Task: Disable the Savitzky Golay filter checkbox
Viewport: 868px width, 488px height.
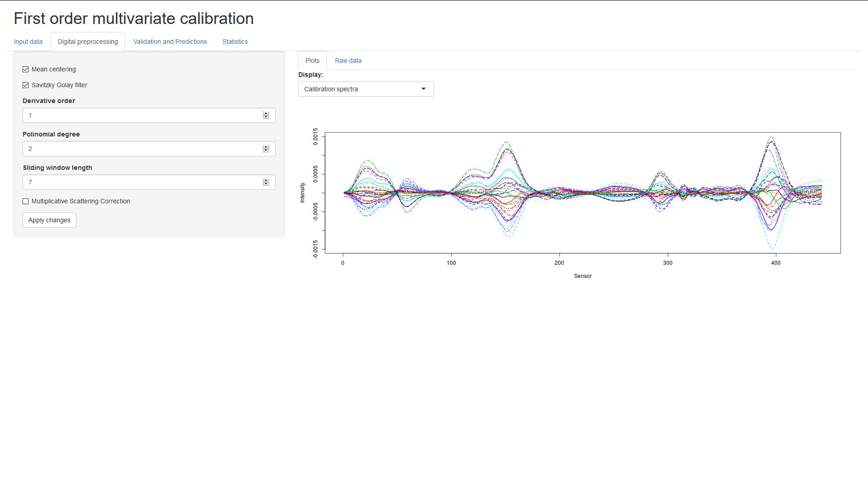Action: pyautogui.click(x=26, y=85)
